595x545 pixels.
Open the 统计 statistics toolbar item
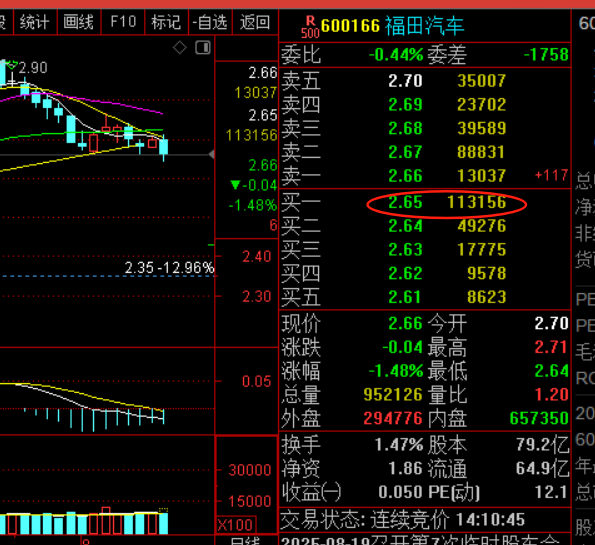pos(35,22)
